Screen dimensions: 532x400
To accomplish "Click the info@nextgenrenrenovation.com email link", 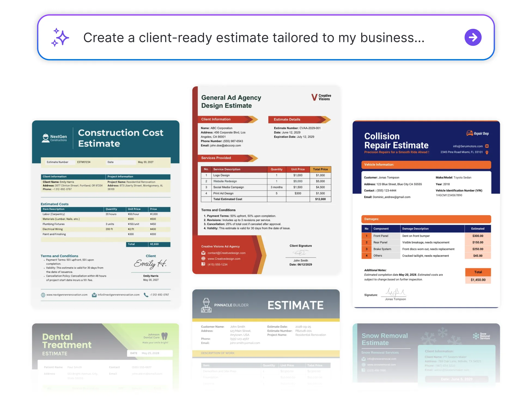I will 118,295.
